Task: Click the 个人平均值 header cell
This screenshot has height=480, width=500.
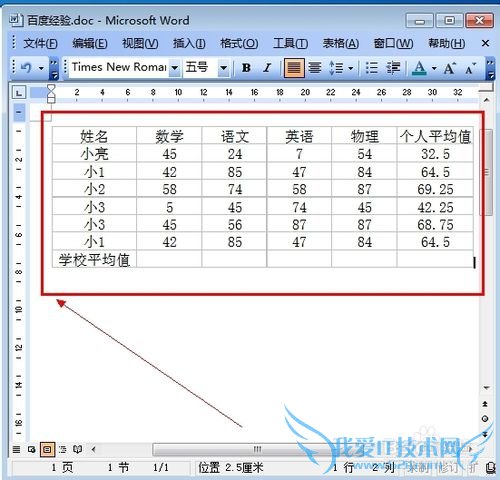Action: coord(435,136)
